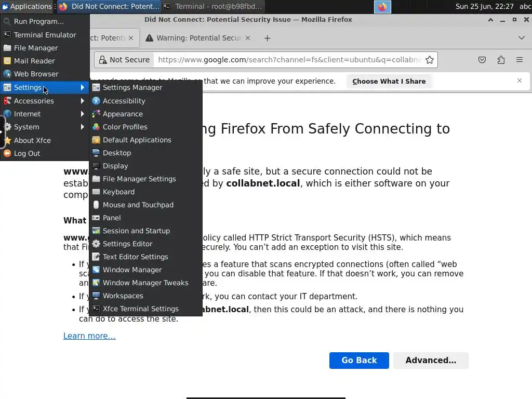Screen dimensions: 532x399
Task: Click the Window Manager Tweaks icon
Action: point(96,283)
